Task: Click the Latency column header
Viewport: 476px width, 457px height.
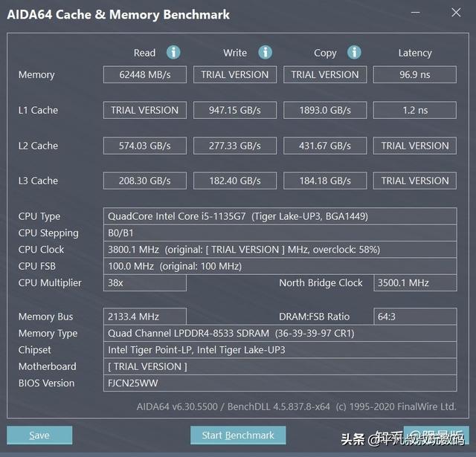Action: point(415,53)
